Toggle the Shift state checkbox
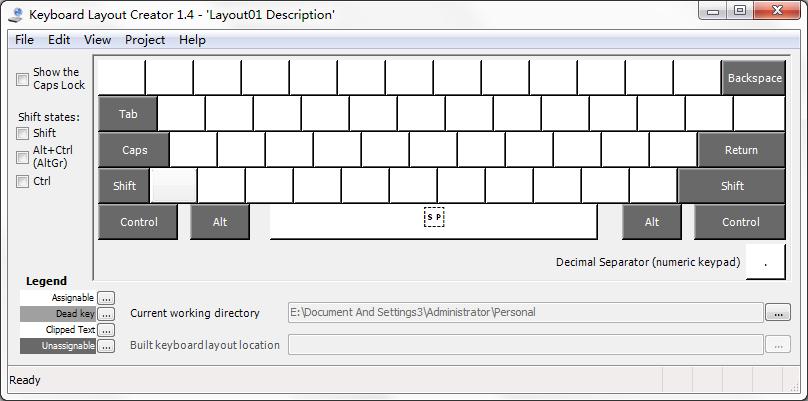Screen dimensions: 808x401 click(23, 133)
